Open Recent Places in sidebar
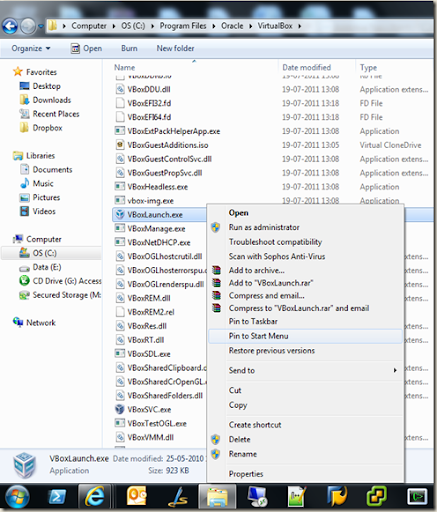 [56, 114]
